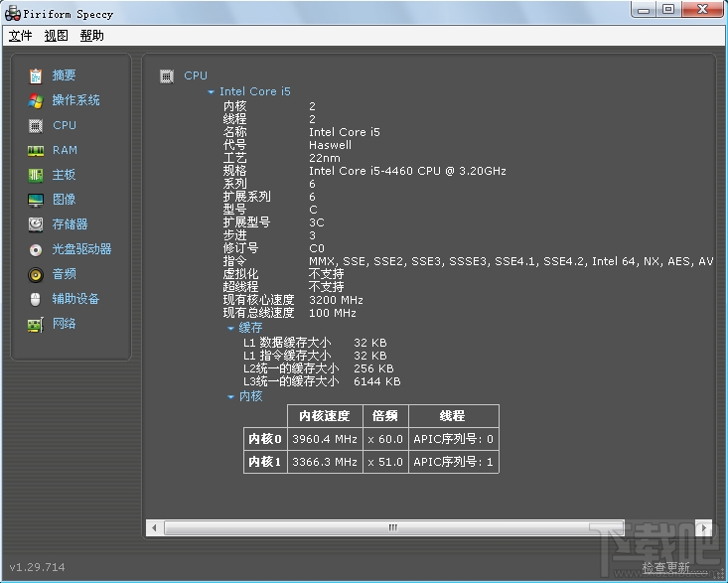Collapse the 缓存 cache section
Image resolution: width=728 pixels, height=583 pixels.
point(230,328)
